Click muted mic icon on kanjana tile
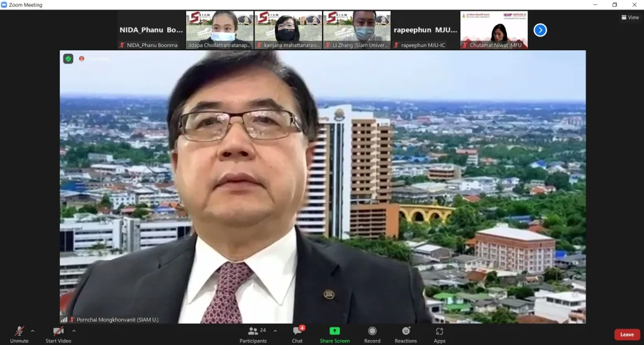The image size is (644, 345). pyautogui.click(x=259, y=45)
